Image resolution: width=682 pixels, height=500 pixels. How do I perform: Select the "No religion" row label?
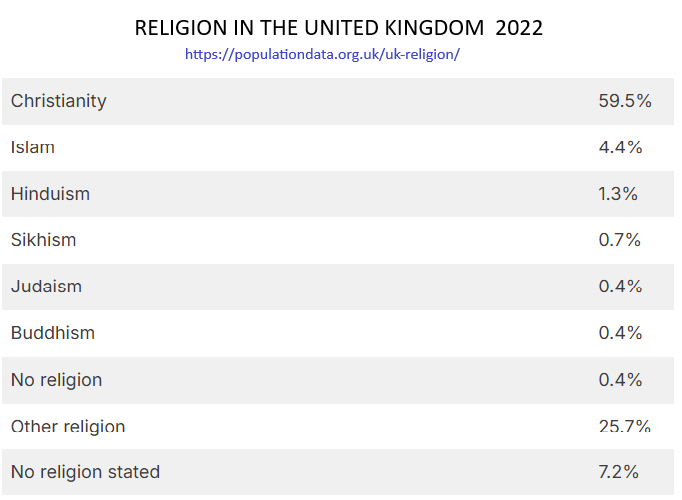pyautogui.click(x=56, y=380)
